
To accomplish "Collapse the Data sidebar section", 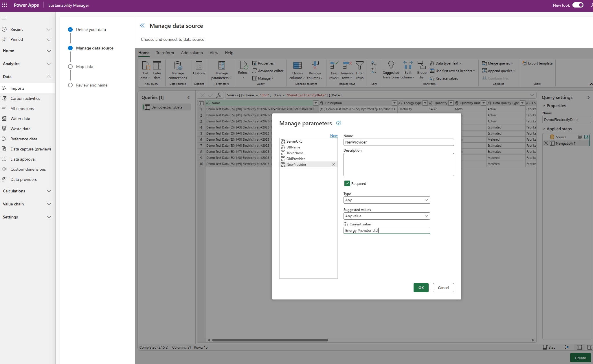I will coord(49,77).
